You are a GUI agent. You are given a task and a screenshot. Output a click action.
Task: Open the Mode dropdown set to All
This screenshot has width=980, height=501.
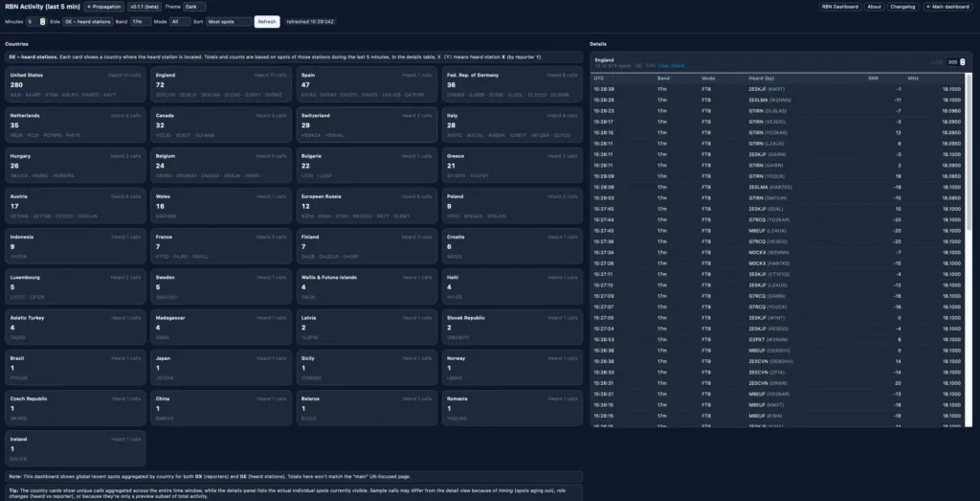[x=180, y=21]
